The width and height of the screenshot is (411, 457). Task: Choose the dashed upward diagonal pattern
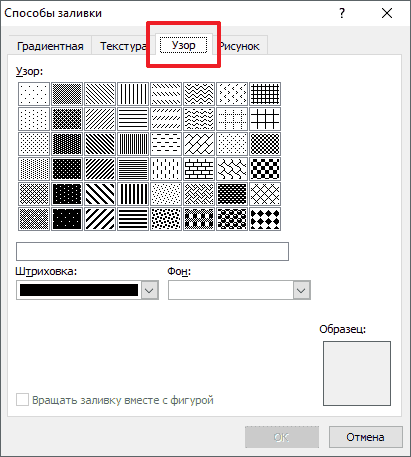coord(166,119)
